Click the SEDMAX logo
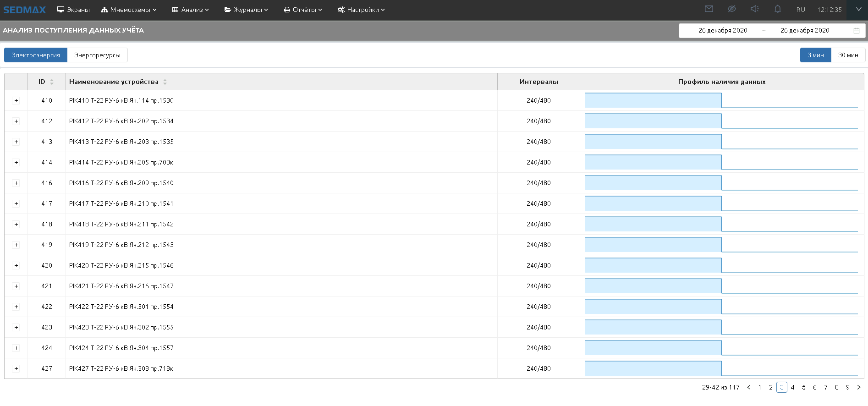The image size is (868, 406). (x=25, y=10)
